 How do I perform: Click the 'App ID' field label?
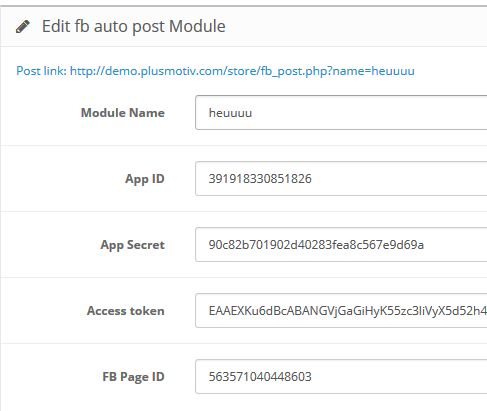click(x=145, y=179)
